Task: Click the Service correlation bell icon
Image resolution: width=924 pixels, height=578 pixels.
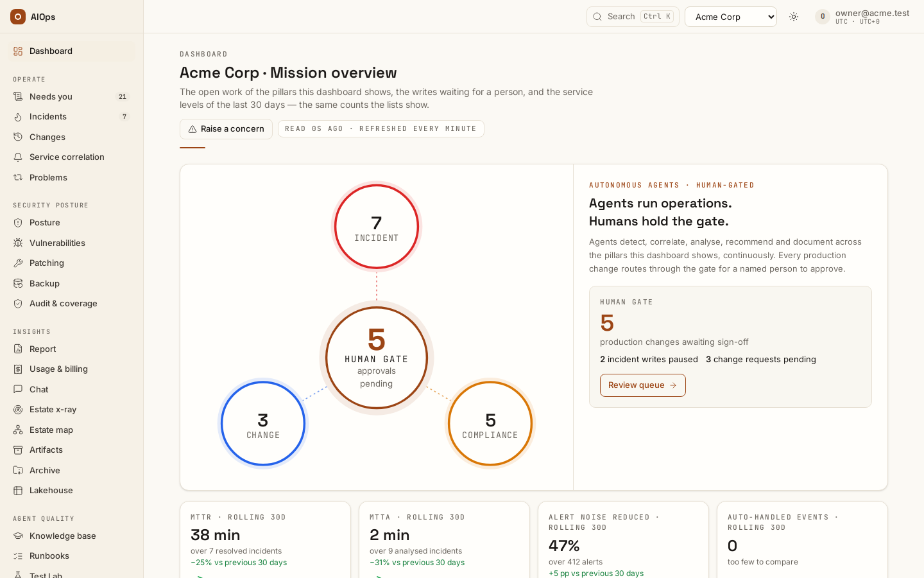Action: point(18,157)
